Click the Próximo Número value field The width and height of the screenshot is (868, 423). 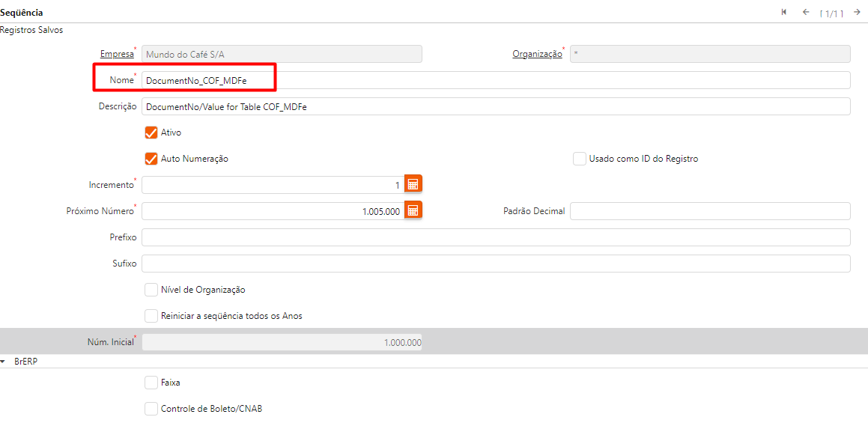[x=273, y=211]
